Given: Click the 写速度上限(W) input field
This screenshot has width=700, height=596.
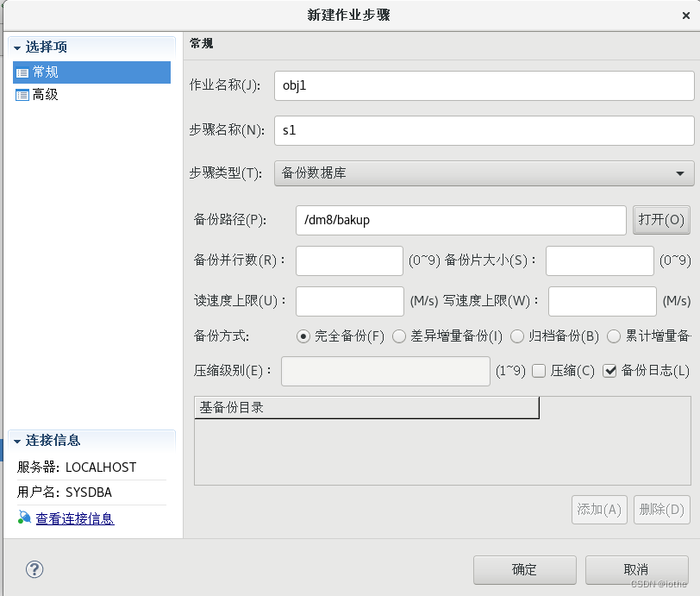Looking at the screenshot, I should tap(603, 302).
